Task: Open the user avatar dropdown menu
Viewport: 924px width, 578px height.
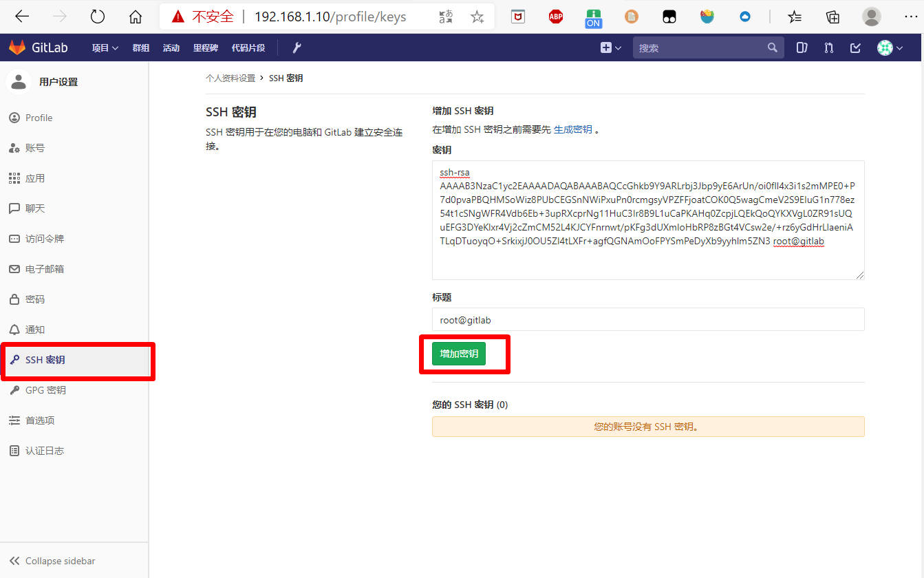Action: (890, 47)
